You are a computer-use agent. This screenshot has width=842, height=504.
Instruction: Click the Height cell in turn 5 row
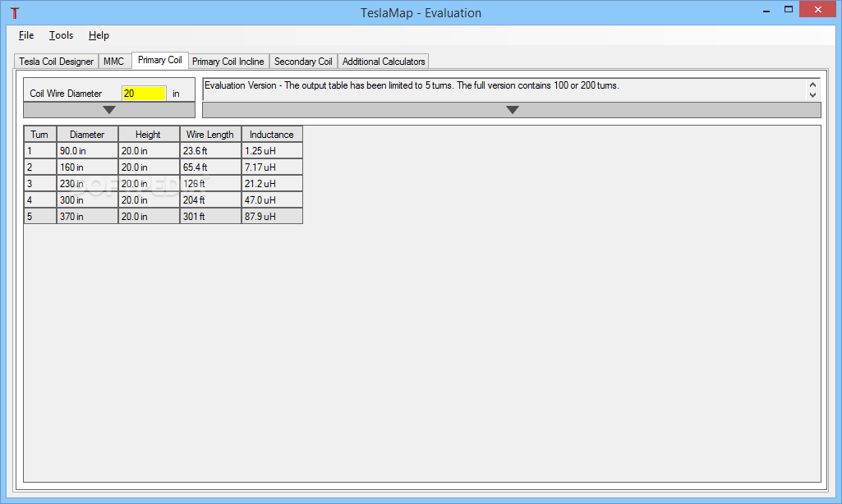click(148, 217)
